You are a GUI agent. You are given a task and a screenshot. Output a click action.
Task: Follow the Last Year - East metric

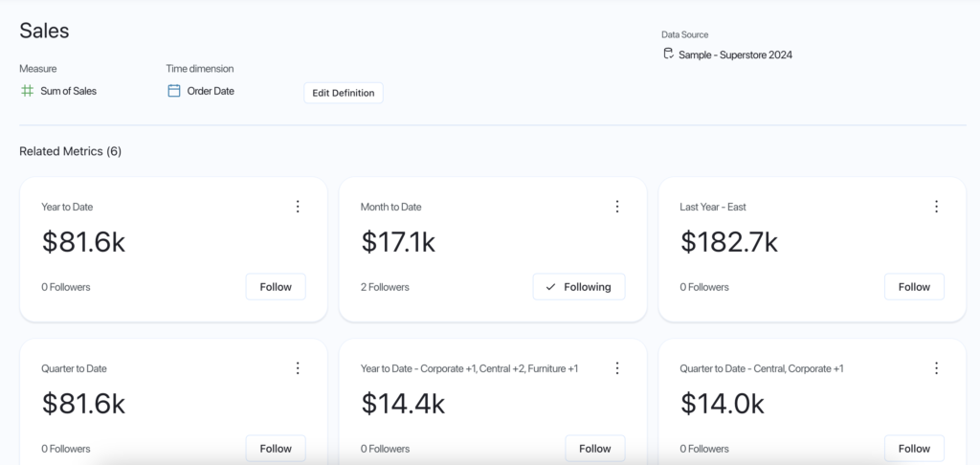tap(914, 287)
